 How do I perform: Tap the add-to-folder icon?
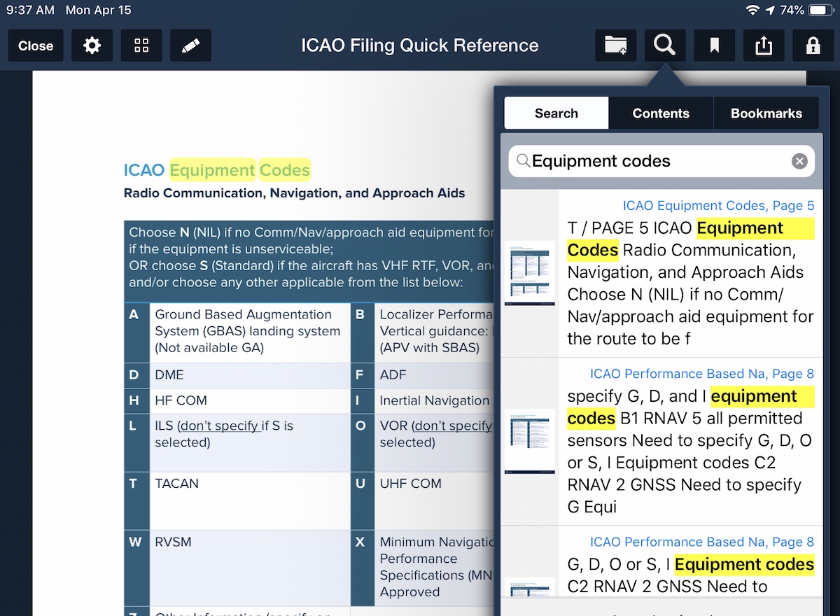pos(616,45)
